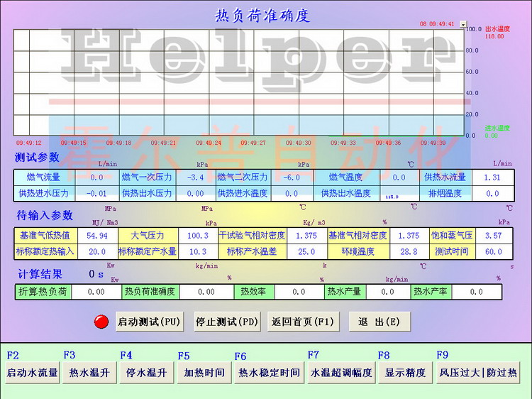
Task: Click the 热水产率 result value
Action: point(477,292)
